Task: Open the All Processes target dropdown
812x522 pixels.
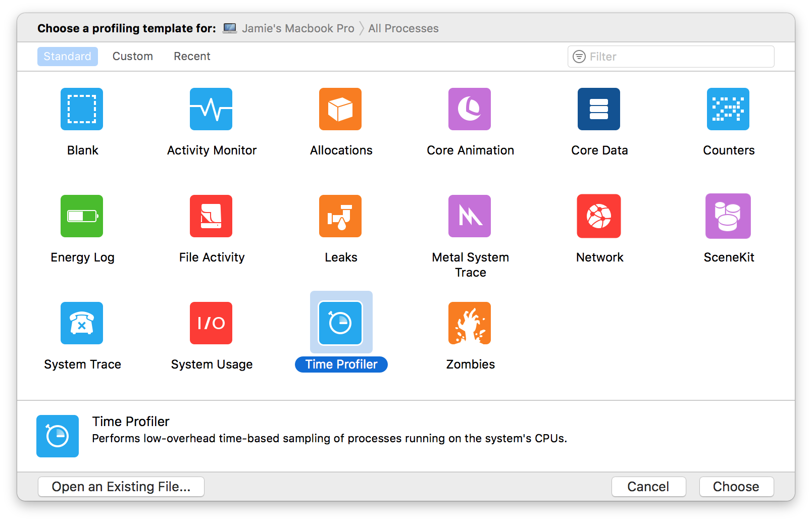Action: tap(403, 28)
